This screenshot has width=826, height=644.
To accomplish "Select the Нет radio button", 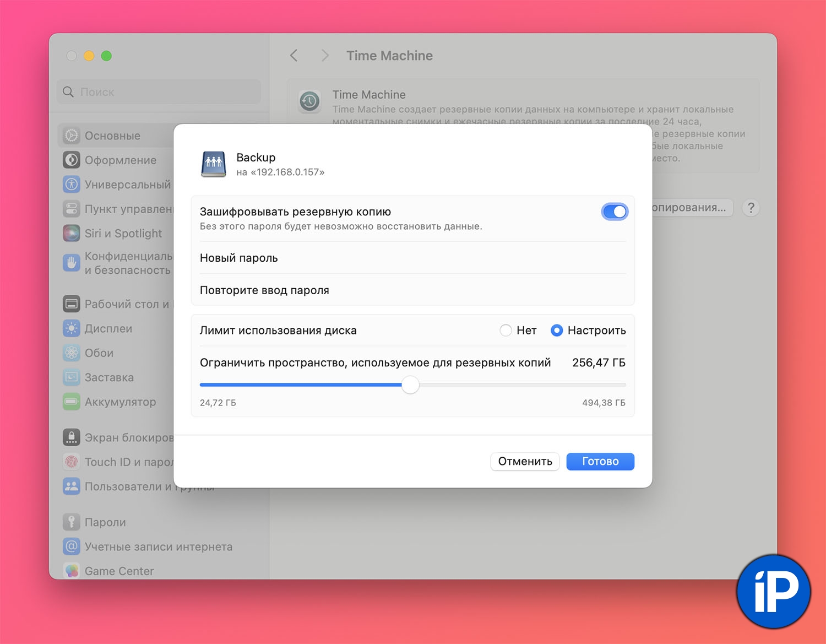I will coord(506,331).
